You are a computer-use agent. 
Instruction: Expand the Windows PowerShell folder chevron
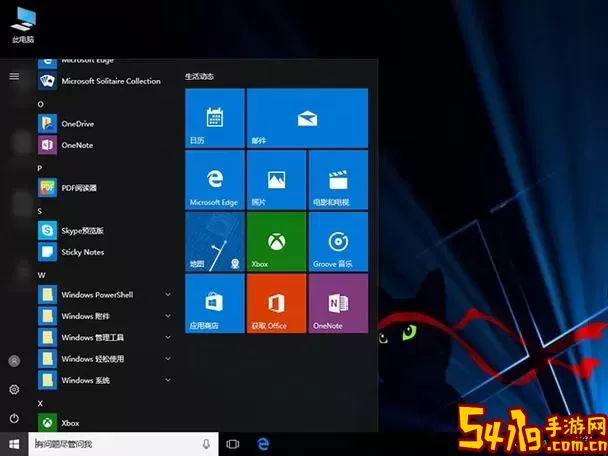point(168,295)
